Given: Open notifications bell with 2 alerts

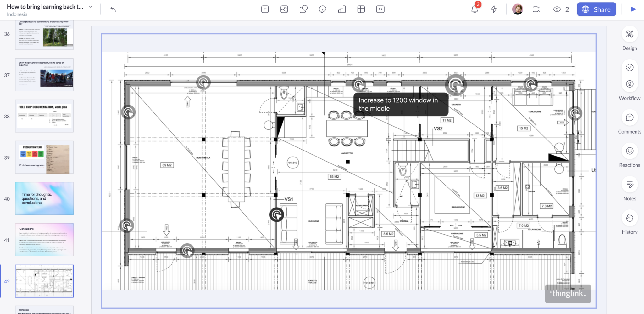Looking at the screenshot, I should click(475, 9).
